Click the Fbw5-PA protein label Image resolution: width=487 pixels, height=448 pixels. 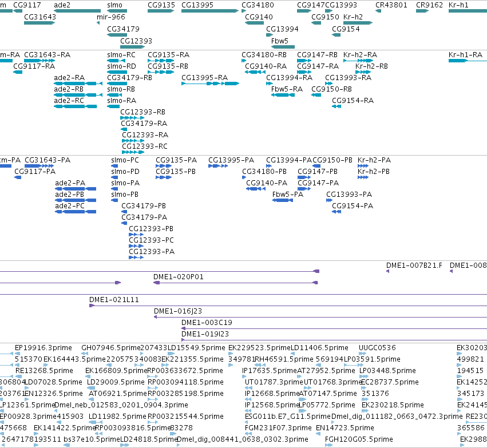pos(288,195)
